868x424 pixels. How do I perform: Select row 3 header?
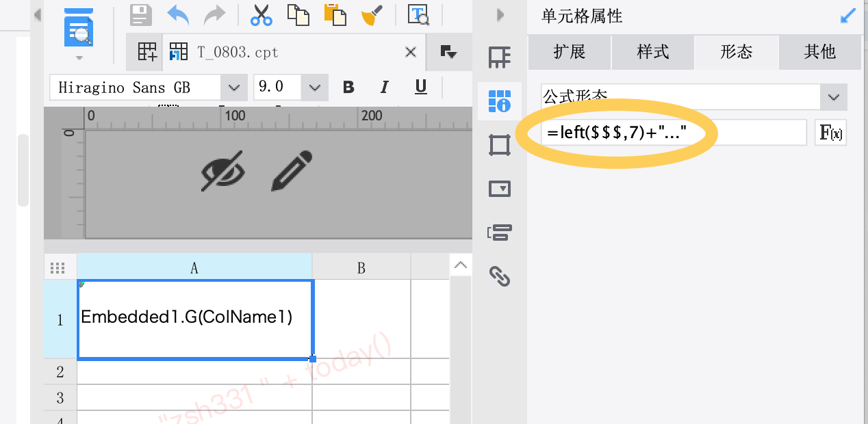pos(60,397)
